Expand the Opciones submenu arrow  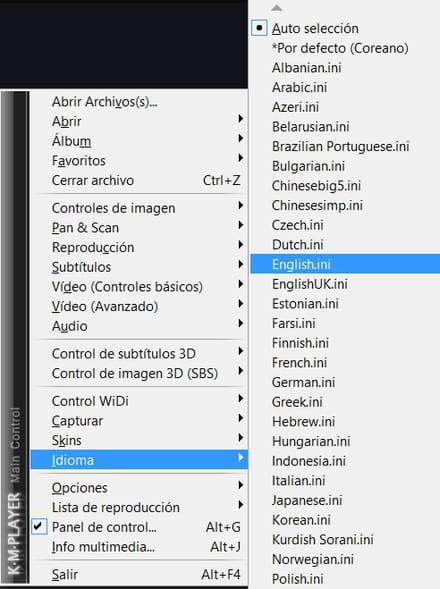coord(240,485)
